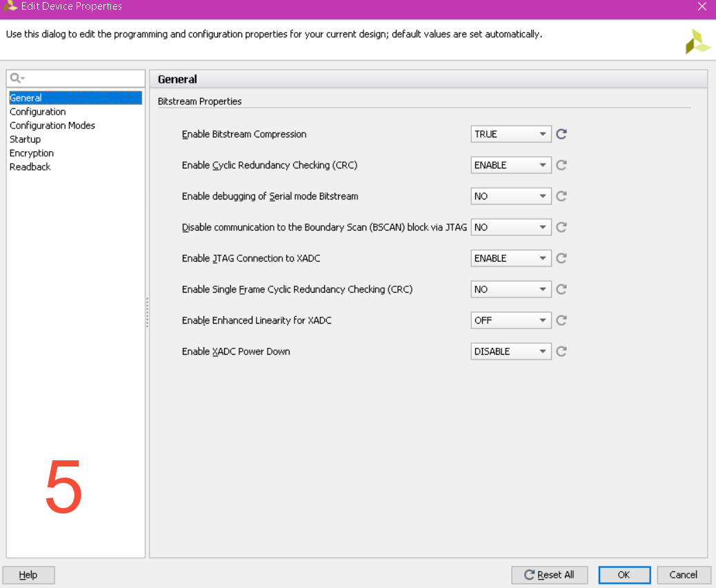Click the Vivado logo in title bar
This screenshot has height=588, width=716.
pos(10,6)
